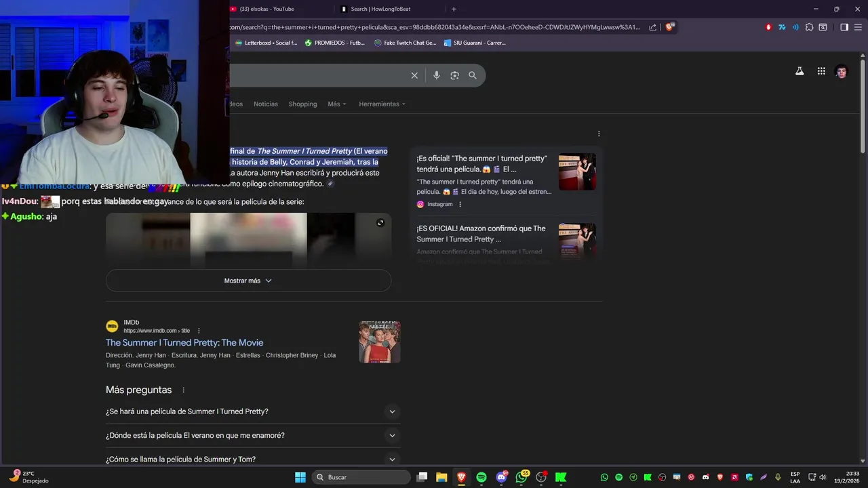Open Brave's tab search icon
Screen dimensions: 868x488
(x=823, y=27)
